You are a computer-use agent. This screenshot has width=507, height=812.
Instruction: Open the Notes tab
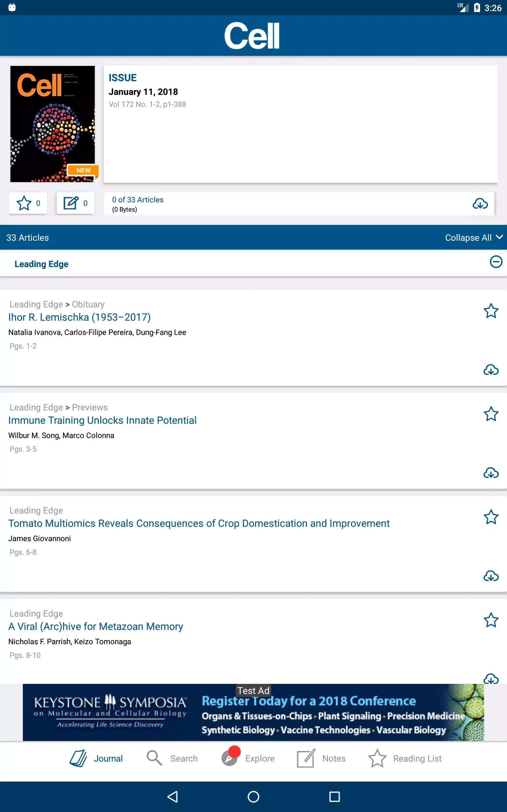coord(321,758)
